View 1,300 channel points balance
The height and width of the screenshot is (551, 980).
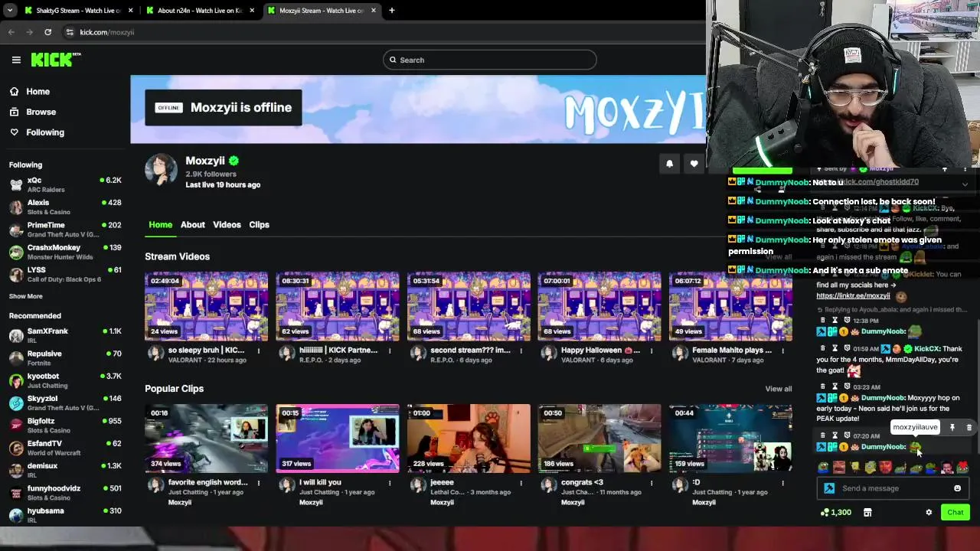[835, 513]
